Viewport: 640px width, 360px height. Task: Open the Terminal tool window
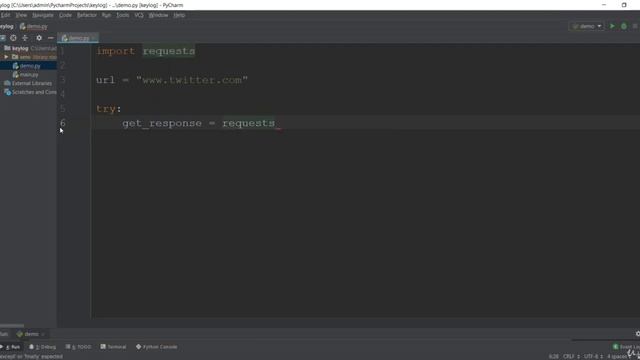113,347
